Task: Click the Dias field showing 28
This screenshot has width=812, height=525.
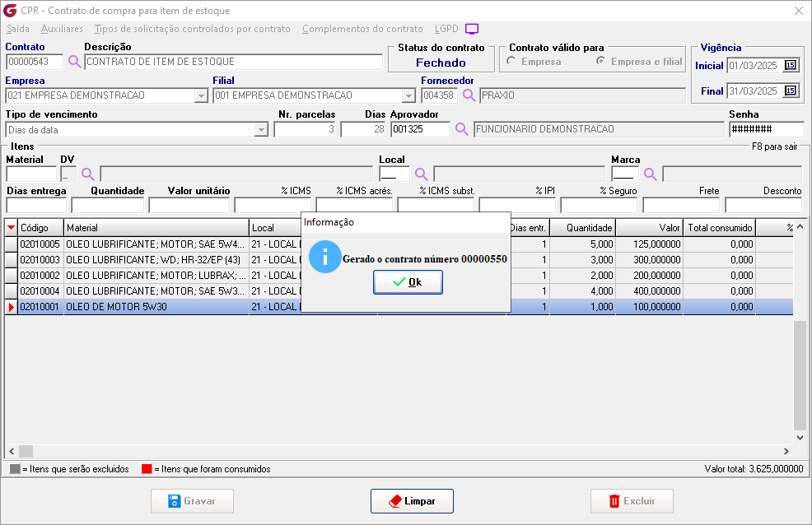Action: pos(363,129)
